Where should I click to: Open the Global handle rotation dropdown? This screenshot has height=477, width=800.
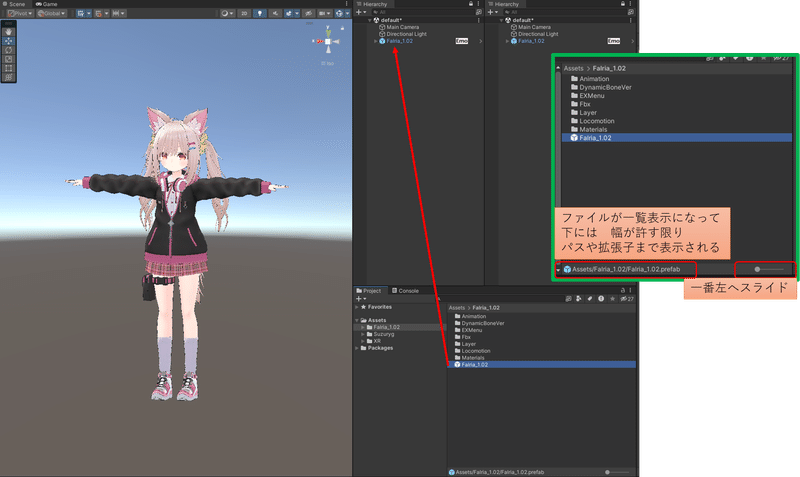(51, 13)
